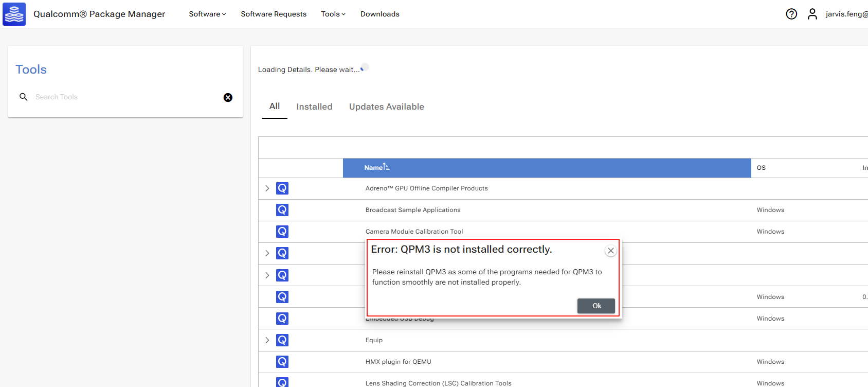This screenshot has width=868, height=387.
Task: Switch to the Updates Available tab
Action: 387,107
